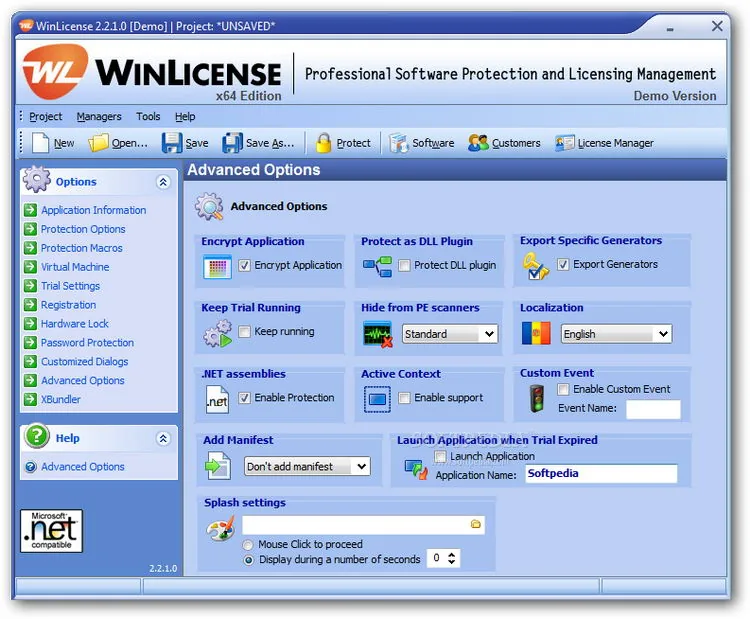
Task: Open the English localization dropdown
Action: [x=616, y=334]
